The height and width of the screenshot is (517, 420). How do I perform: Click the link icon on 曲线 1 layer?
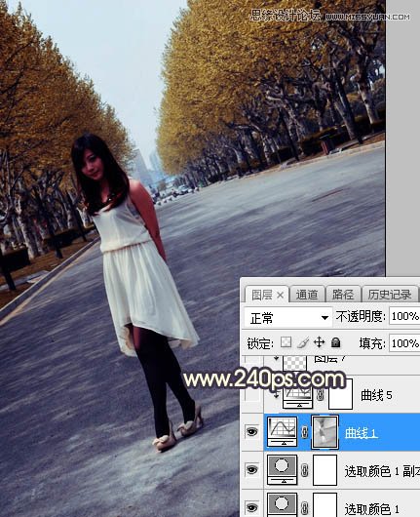tap(305, 432)
